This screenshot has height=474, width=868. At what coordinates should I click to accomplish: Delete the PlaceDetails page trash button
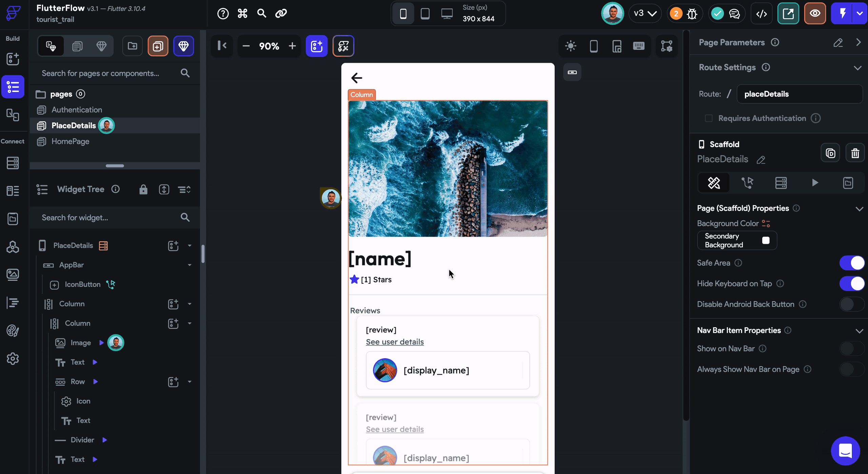point(855,153)
